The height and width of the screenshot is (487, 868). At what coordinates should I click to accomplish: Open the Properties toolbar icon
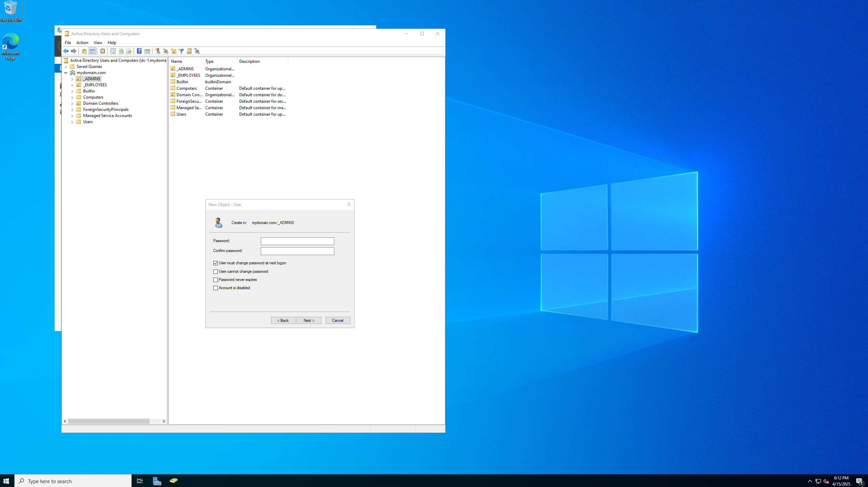tap(113, 51)
